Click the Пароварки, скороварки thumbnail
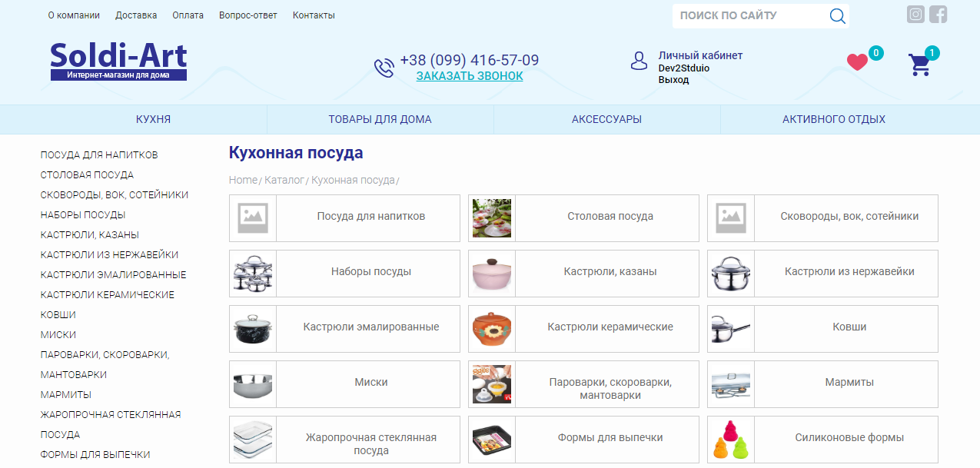 click(491, 383)
